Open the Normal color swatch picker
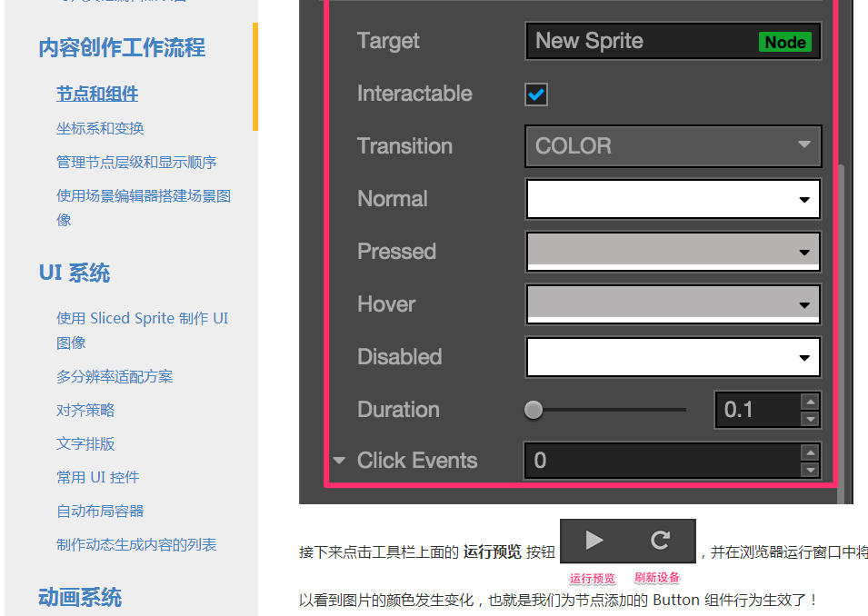868x616 pixels. click(x=673, y=199)
